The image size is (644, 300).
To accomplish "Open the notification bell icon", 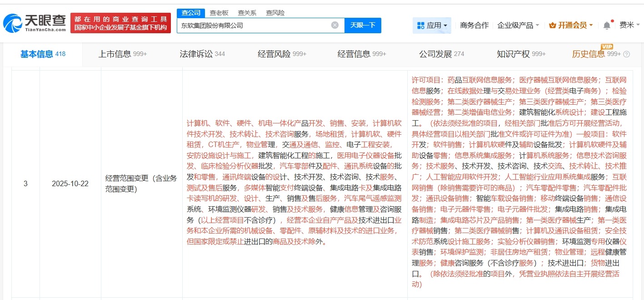I will (x=606, y=25).
